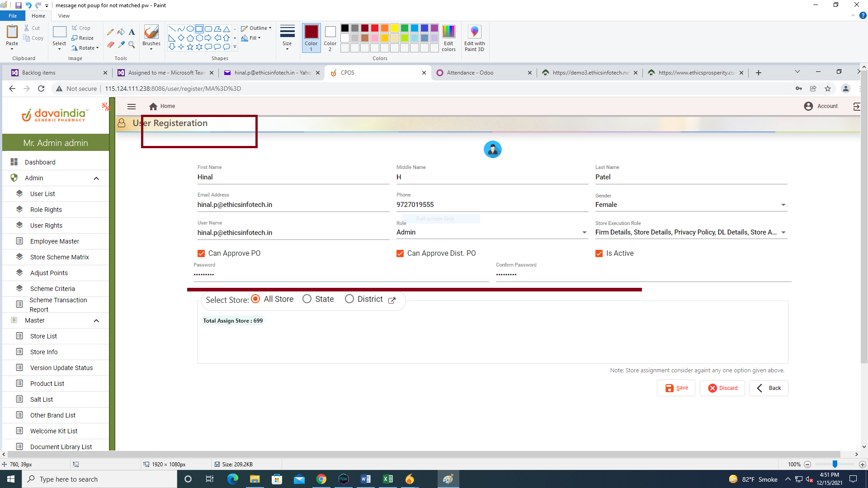Open Paint from the Windows taskbar

pos(448,479)
